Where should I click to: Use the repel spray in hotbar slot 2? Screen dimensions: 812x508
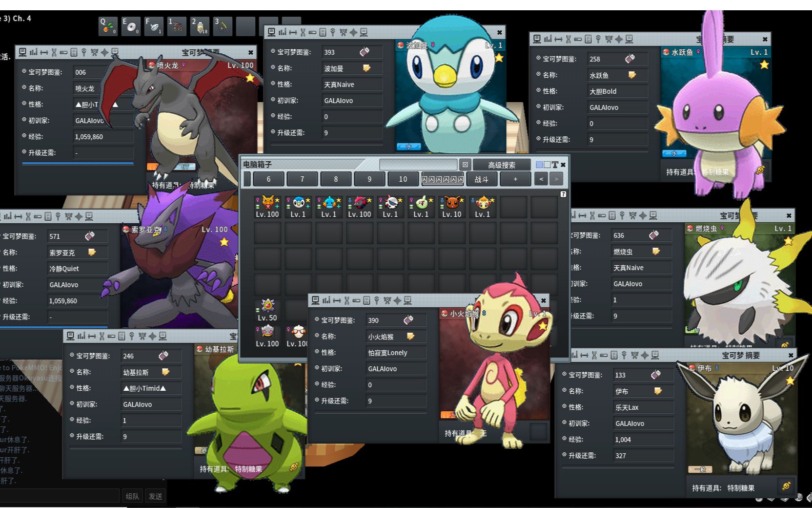pyautogui.click(x=200, y=26)
